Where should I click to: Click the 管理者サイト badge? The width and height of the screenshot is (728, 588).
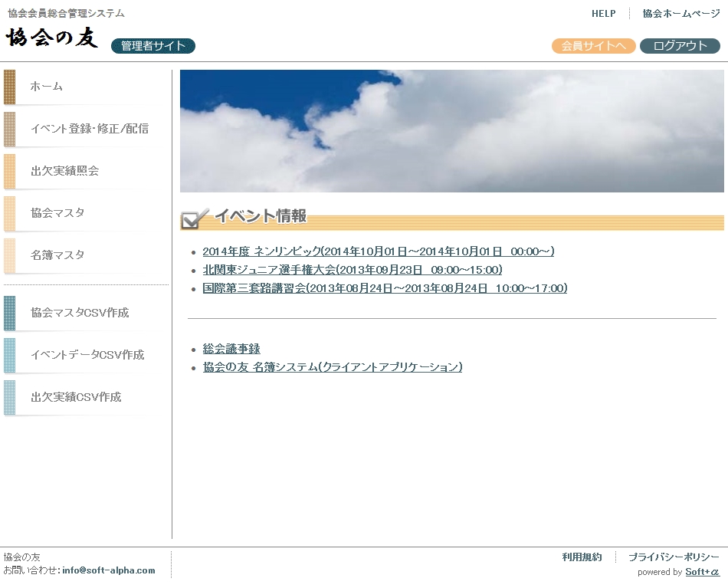[x=153, y=46]
